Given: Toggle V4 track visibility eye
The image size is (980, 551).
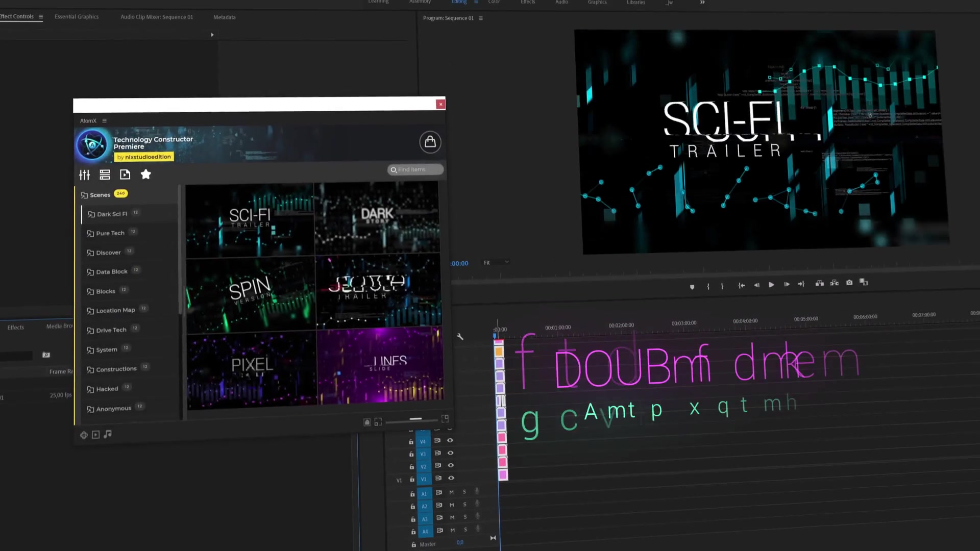Looking at the screenshot, I should tap(450, 440).
